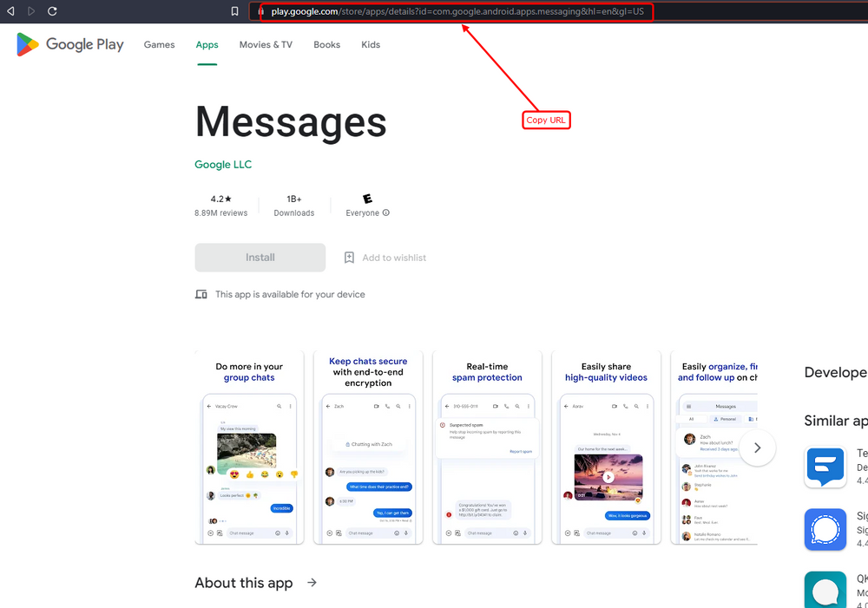
Task: Go to the Books tab
Action: click(326, 45)
